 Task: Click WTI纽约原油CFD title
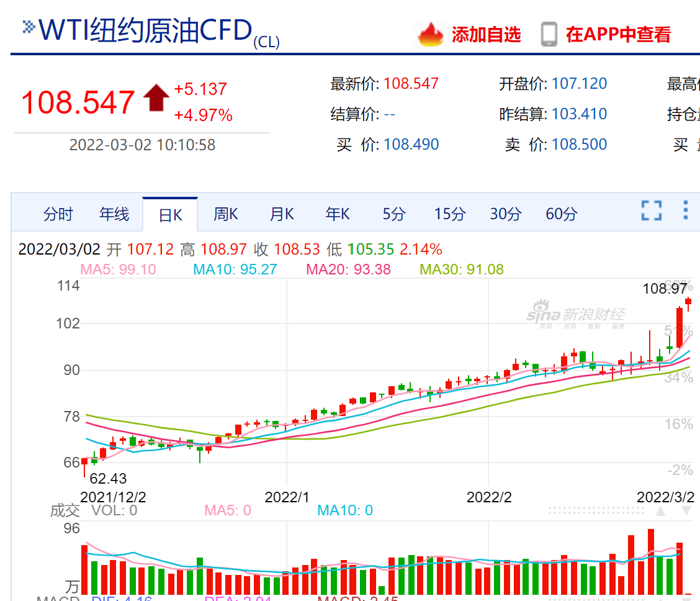coord(146,30)
